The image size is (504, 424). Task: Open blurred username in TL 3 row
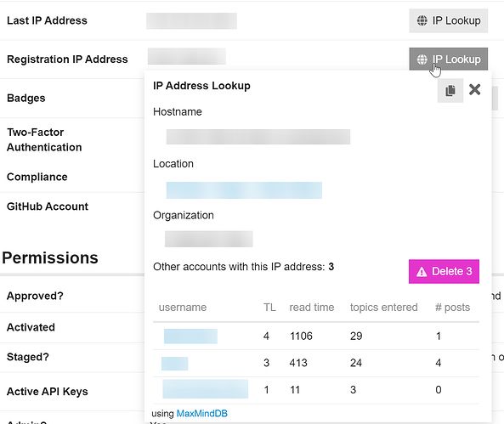[174, 364]
